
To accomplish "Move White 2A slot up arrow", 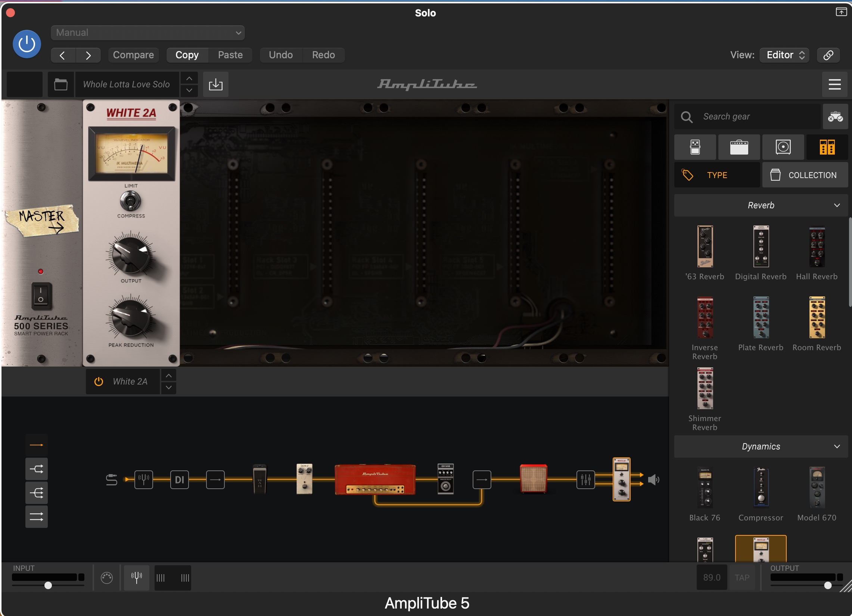I will [169, 376].
